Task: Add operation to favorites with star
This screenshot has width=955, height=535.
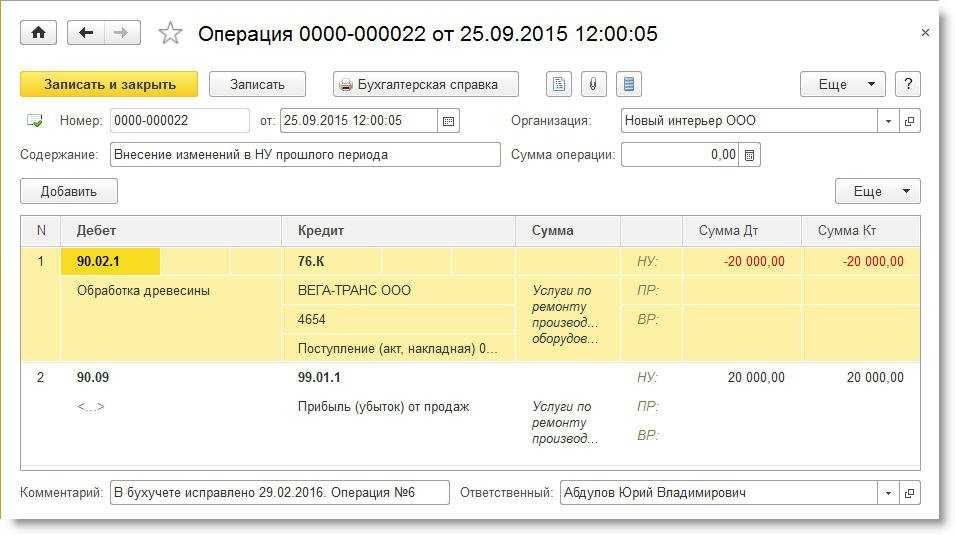Action: 170,33
